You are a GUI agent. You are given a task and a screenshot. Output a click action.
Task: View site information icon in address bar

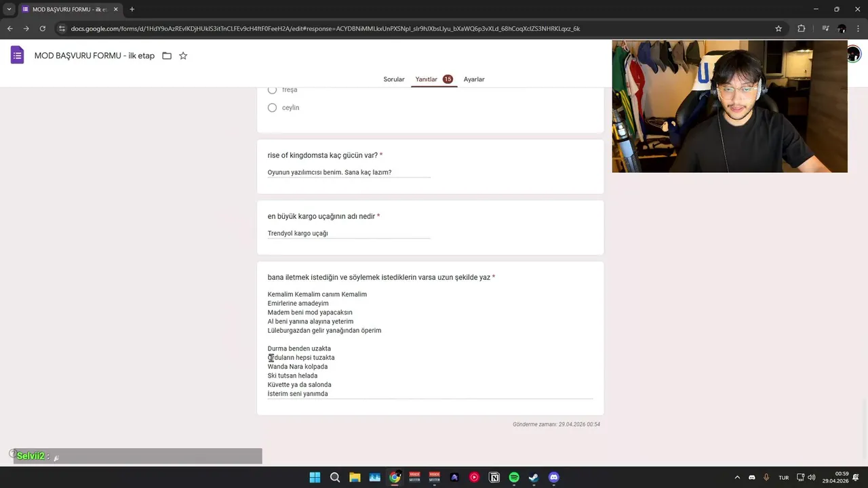62,28
